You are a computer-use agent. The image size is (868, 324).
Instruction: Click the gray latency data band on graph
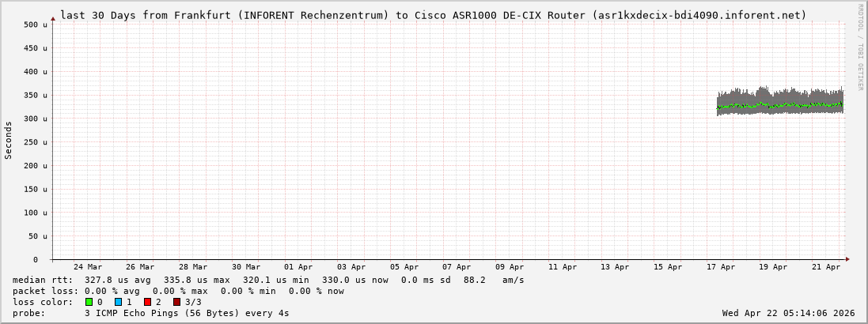pos(779,103)
